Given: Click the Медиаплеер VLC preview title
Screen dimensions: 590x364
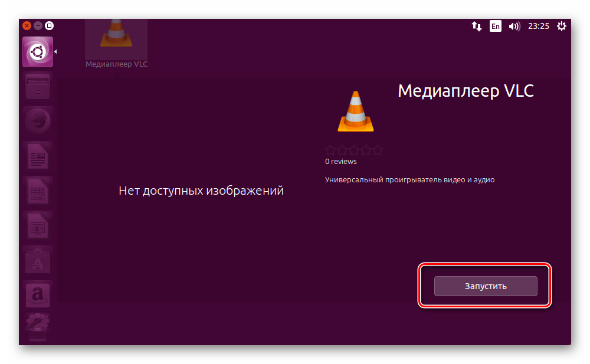Looking at the screenshot, I should point(466,91).
